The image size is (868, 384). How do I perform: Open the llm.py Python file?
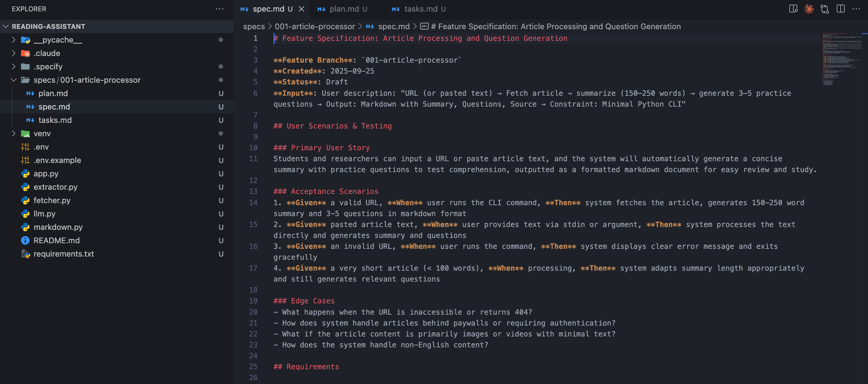(x=44, y=214)
